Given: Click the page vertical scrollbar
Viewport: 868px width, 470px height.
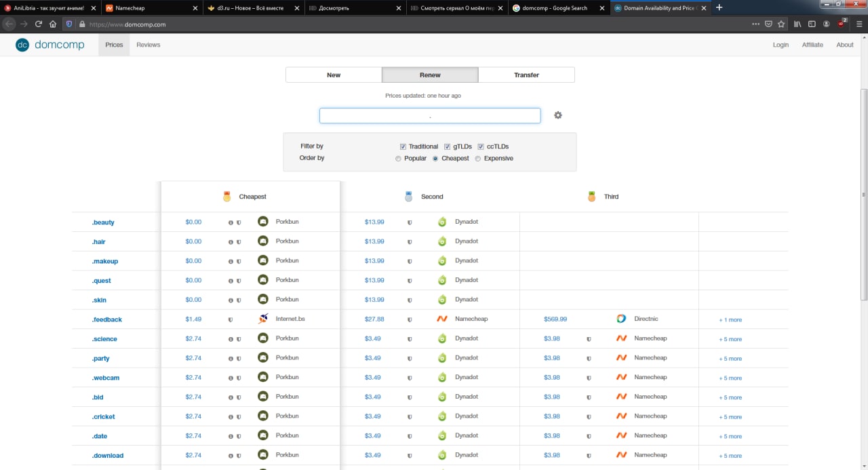Looking at the screenshot, I should (x=864, y=195).
